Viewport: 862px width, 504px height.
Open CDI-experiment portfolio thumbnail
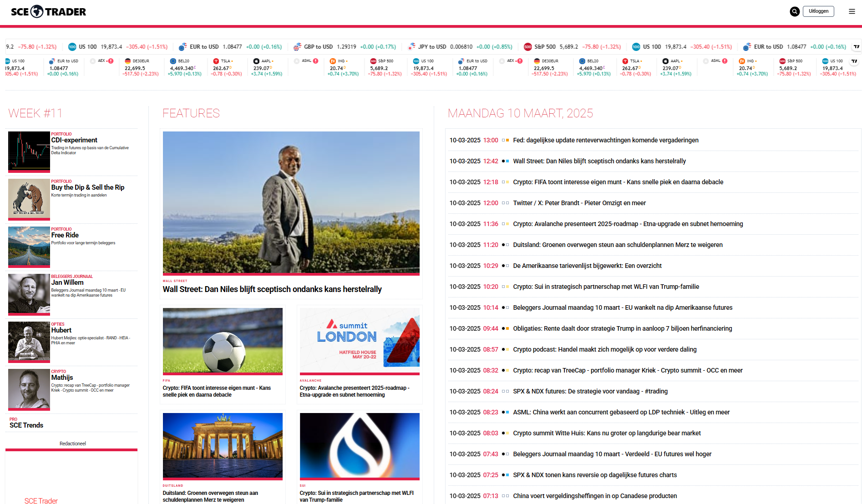coord(29,151)
